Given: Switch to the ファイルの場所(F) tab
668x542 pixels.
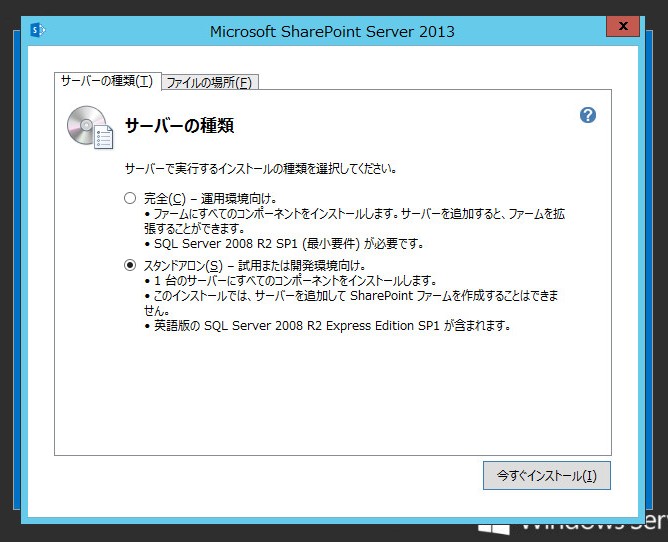Looking at the screenshot, I should pyautogui.click(x=210, y=82).
